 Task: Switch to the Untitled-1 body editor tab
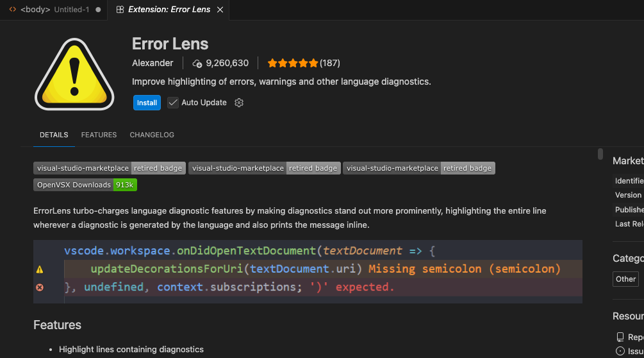click(x=54, y=10)
